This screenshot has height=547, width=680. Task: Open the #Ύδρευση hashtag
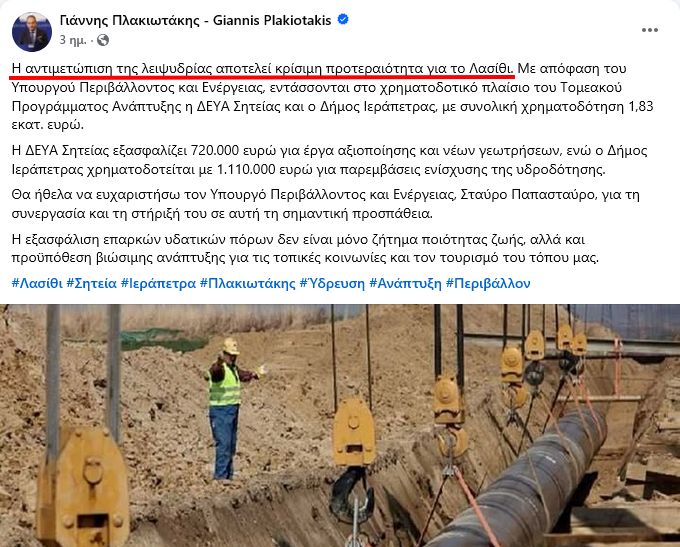pos(332,283)
